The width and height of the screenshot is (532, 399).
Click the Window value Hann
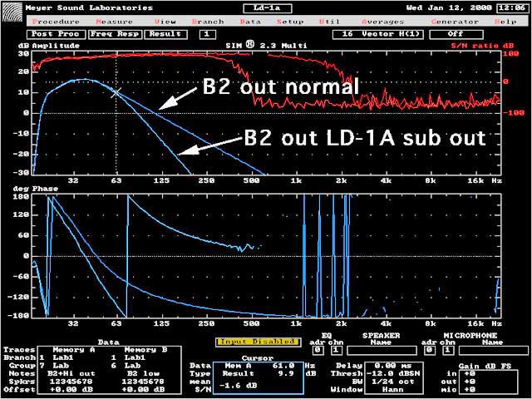coord(392,390)
